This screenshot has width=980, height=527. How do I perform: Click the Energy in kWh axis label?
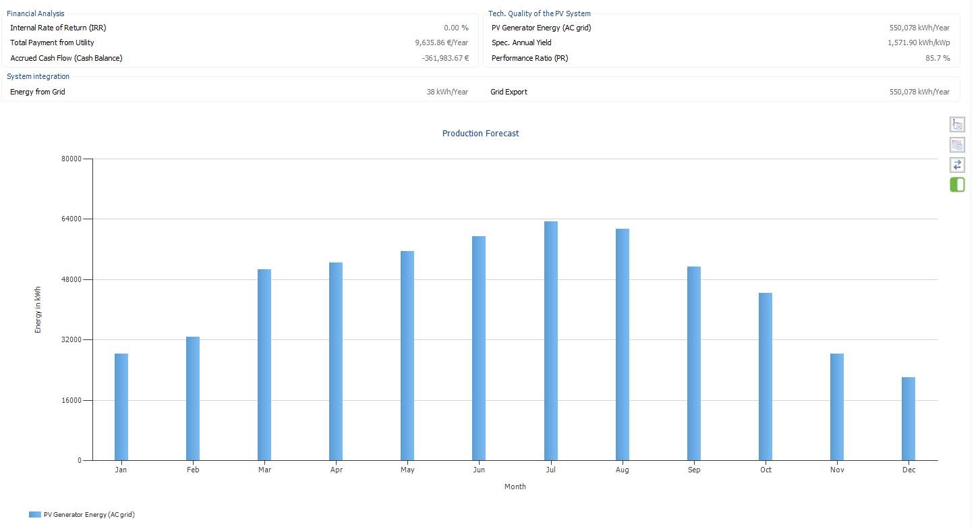tap(38, 309)
